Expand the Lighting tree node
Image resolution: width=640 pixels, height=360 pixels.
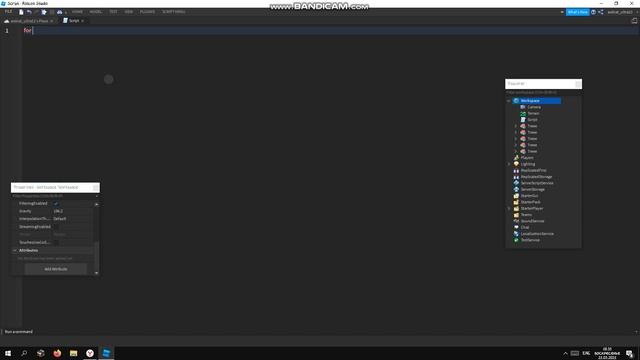(509, 164)
